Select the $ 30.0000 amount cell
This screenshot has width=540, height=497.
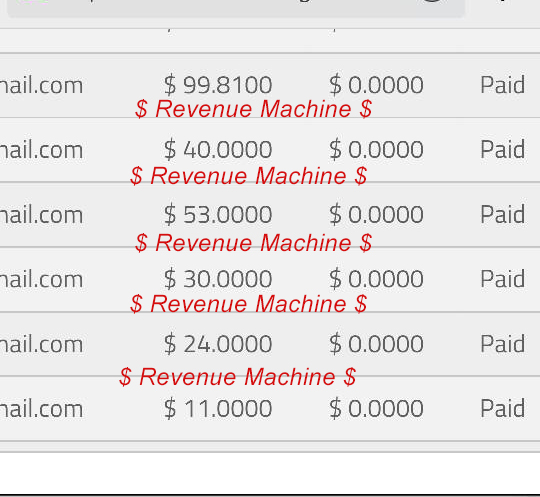218,279
